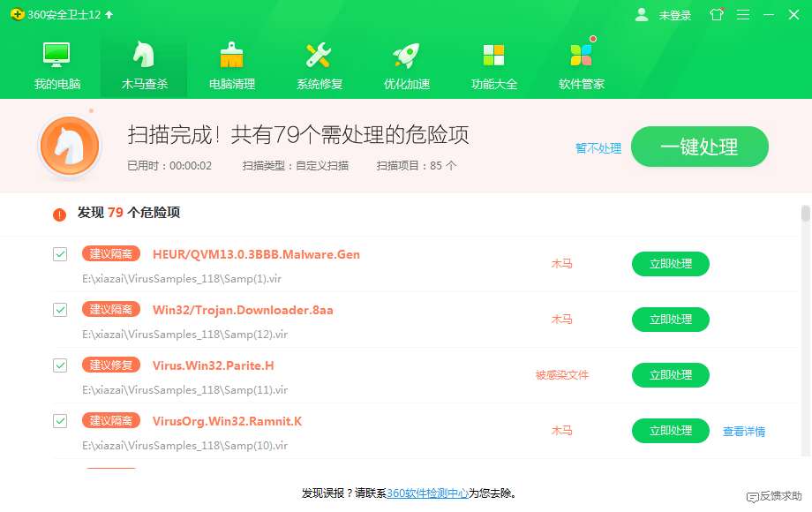812x512 pixels.
Task: Open the 360软件检测中心 link
Action: (428, 493)
